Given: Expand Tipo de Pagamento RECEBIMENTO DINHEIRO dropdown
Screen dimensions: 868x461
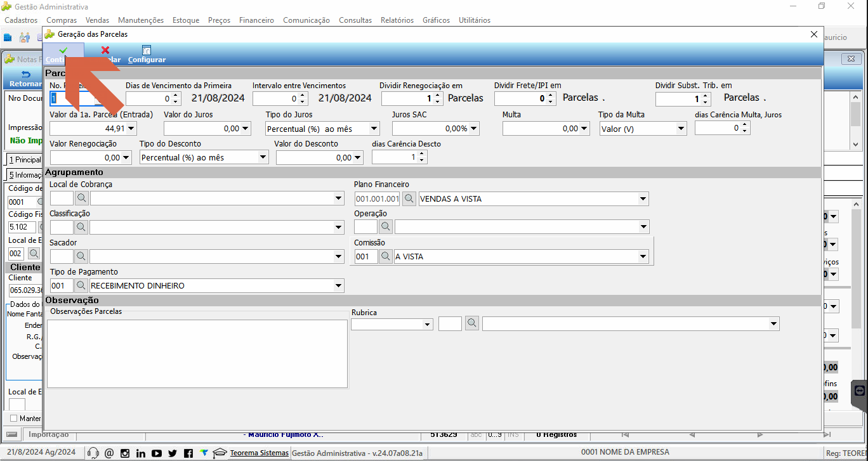Looking at the screenshot, I should tap(339, 285).
